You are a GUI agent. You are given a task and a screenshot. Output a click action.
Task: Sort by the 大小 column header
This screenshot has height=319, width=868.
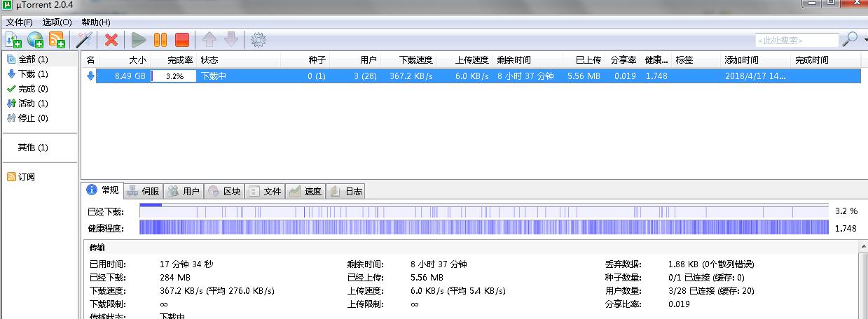(x=124, y=60)
